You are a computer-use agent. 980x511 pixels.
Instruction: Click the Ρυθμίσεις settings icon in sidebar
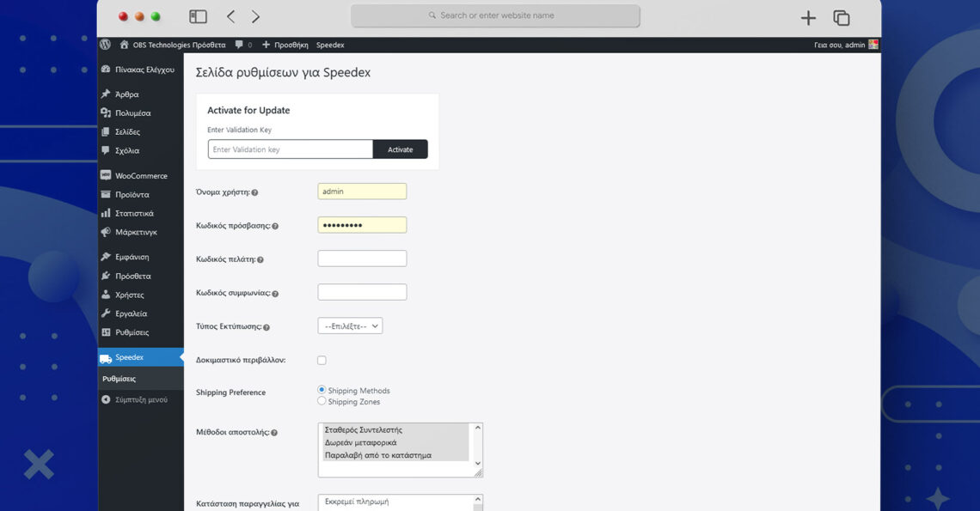[x=106, y=332]
